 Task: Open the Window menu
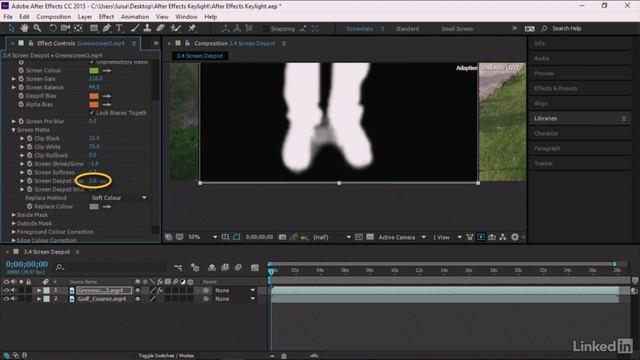pos(186,17)
